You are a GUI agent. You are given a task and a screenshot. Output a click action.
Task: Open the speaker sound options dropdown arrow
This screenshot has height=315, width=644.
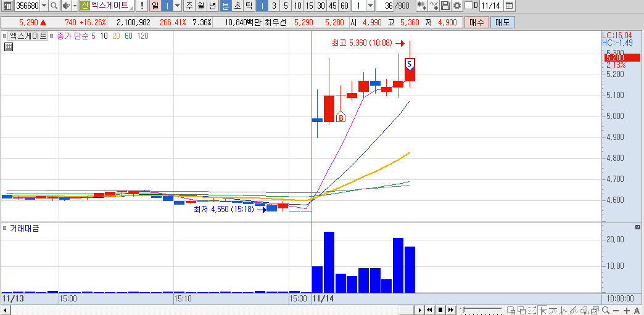(x=75, y=6)
